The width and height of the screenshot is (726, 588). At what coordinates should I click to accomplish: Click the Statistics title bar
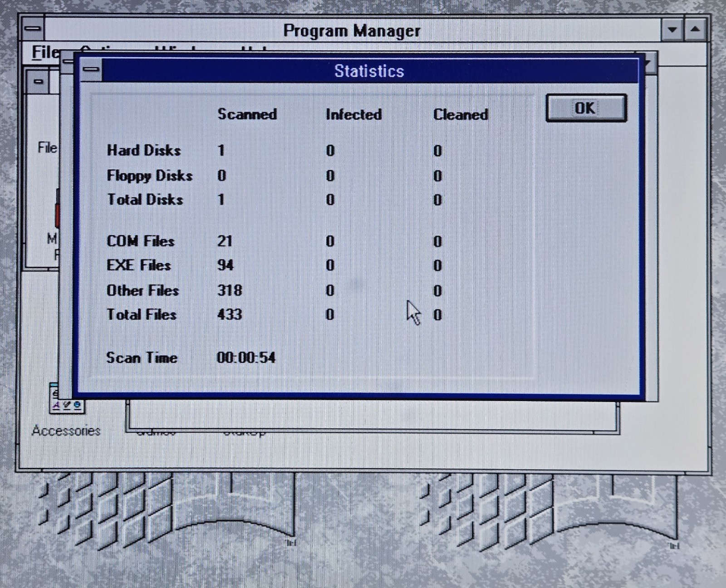369,71
